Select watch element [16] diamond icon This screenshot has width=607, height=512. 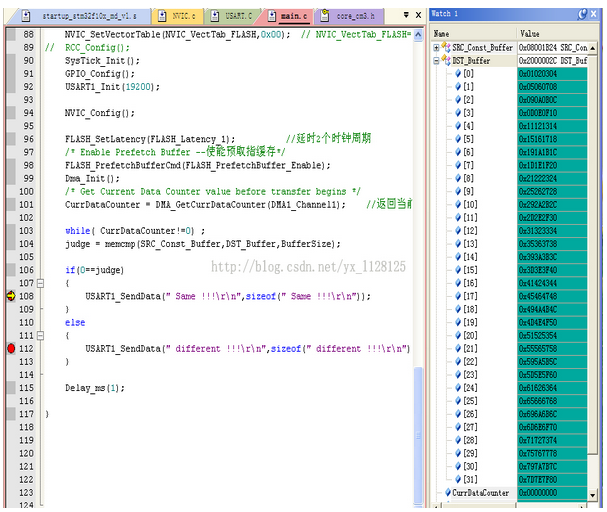tap(458, 283)
